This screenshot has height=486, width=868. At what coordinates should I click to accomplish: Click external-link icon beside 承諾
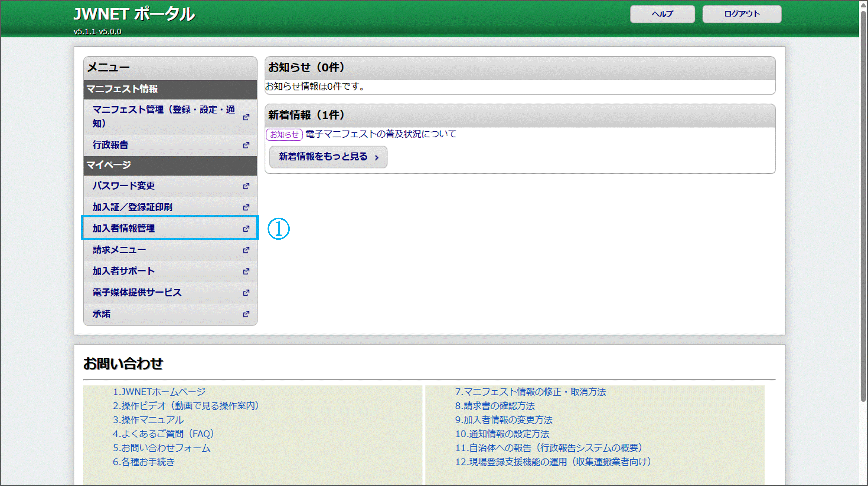coord(246,314)
